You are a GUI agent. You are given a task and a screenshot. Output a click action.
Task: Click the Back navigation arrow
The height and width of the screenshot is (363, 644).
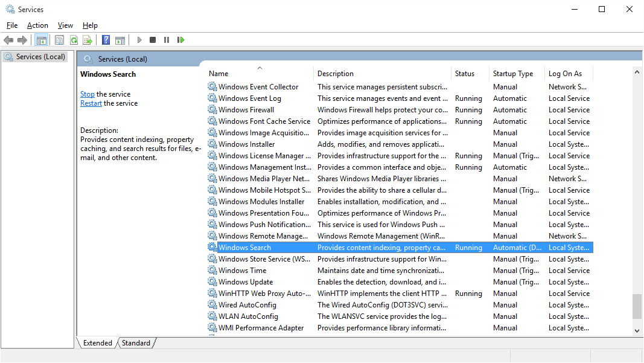(x=8, y=40)
